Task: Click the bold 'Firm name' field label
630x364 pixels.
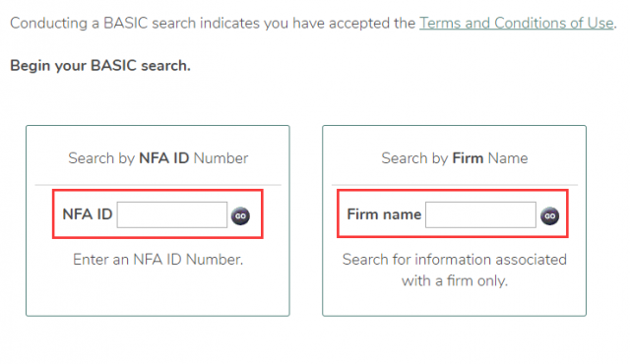Action: [384, 214]
